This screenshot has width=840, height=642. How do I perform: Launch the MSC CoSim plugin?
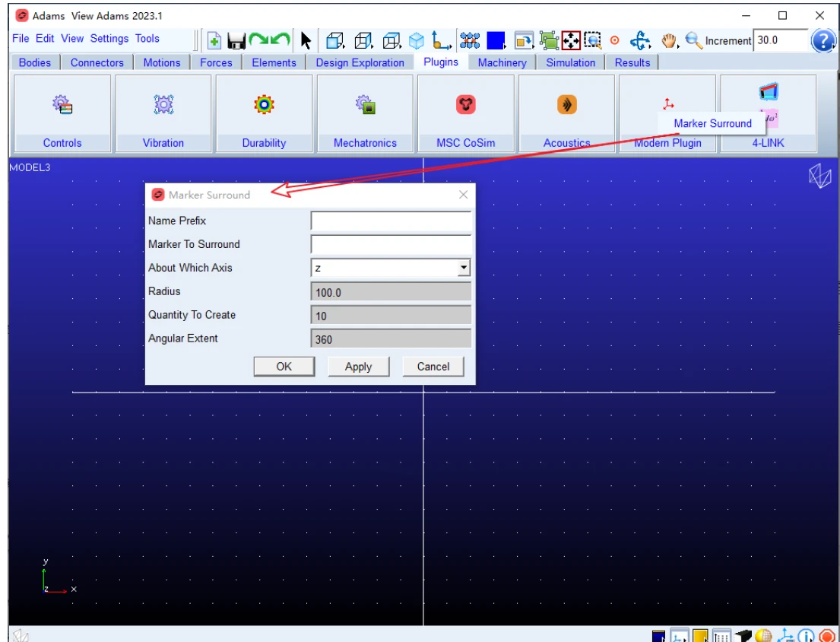465,113
